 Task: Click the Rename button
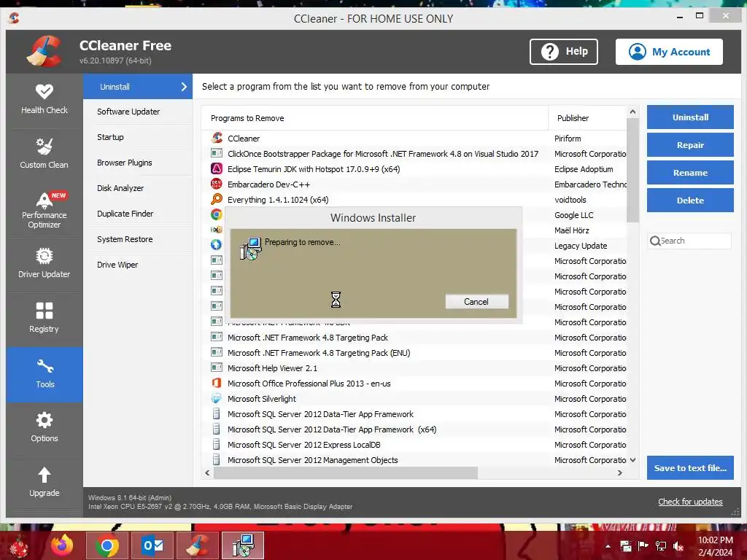coord(690,172)
